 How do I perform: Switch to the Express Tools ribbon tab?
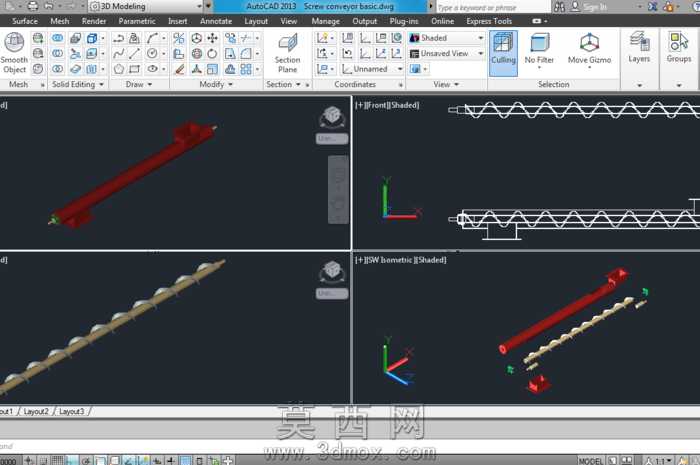pos(489,21)
